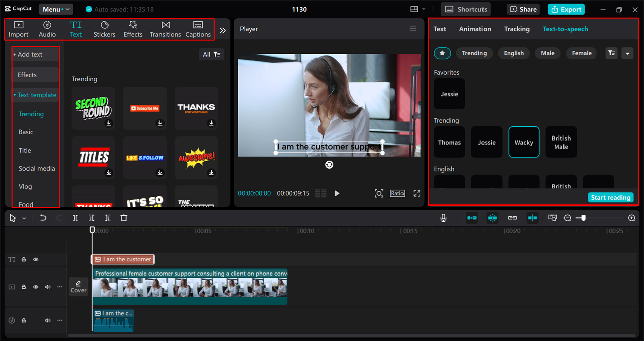Viewport: 644px width, 341px height.
Task: Lock the text track
Action: point(24,260)
